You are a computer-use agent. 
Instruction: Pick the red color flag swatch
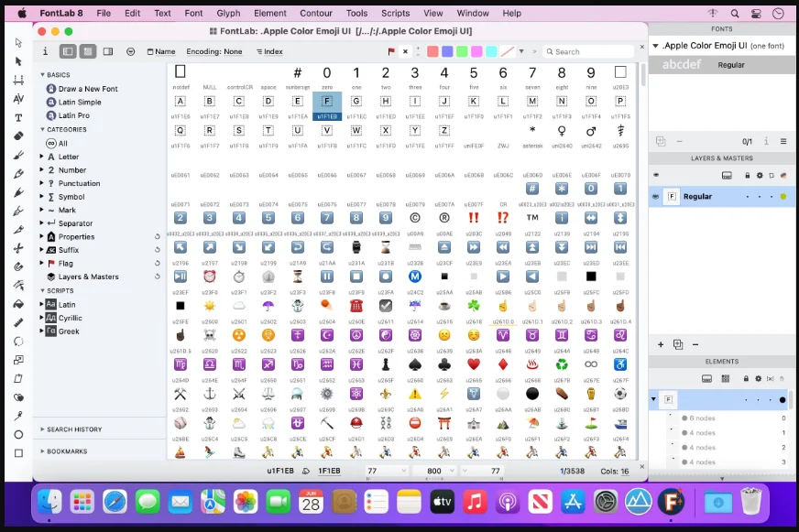click(432, 51)
